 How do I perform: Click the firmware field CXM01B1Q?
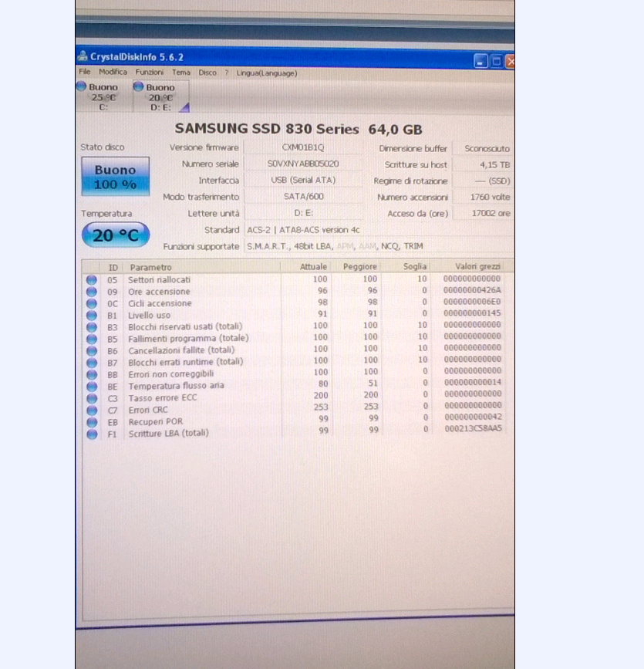coord(303,147)
